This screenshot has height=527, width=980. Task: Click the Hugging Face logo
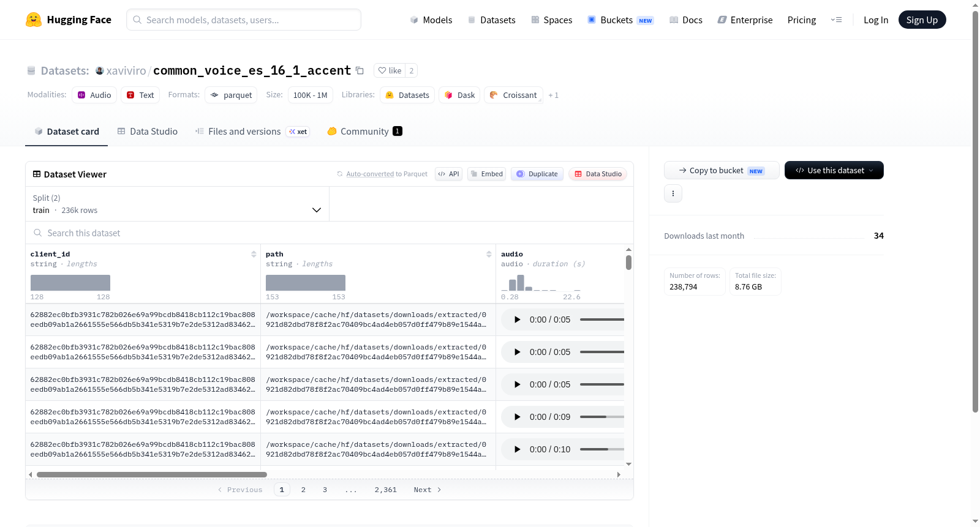point(69,20)
